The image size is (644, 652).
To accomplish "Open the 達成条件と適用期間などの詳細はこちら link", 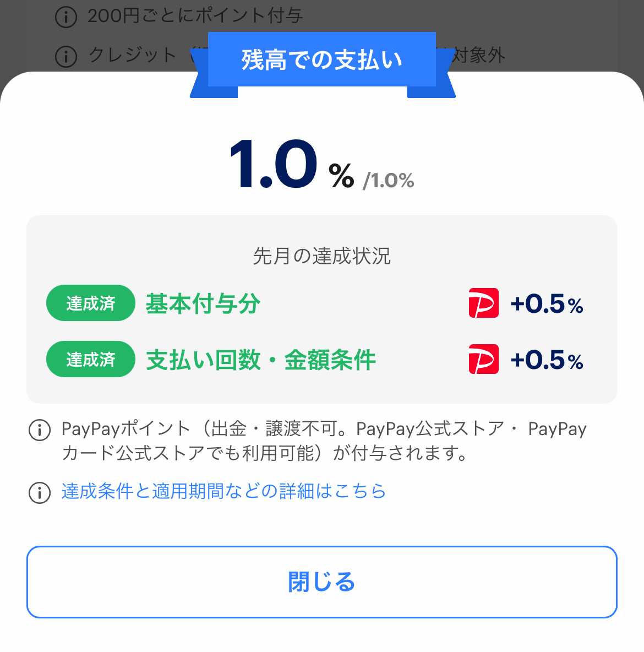I will click(x=223, y=491).
